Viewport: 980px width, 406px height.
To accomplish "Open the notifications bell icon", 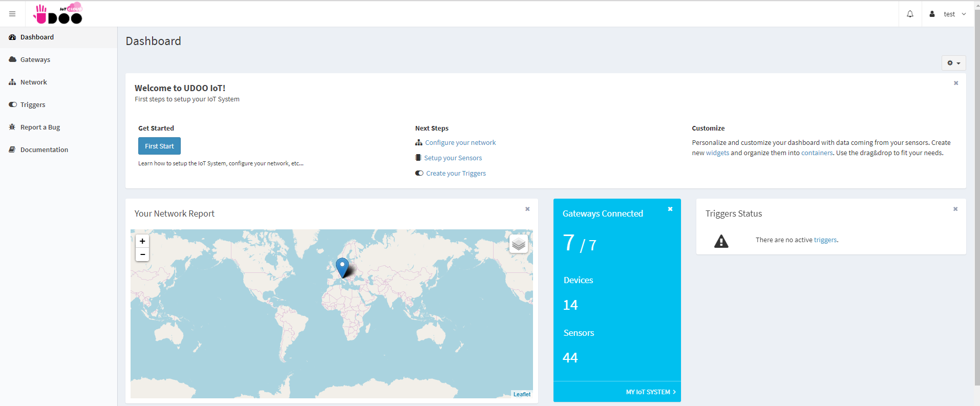I will [x=910, y=14].
